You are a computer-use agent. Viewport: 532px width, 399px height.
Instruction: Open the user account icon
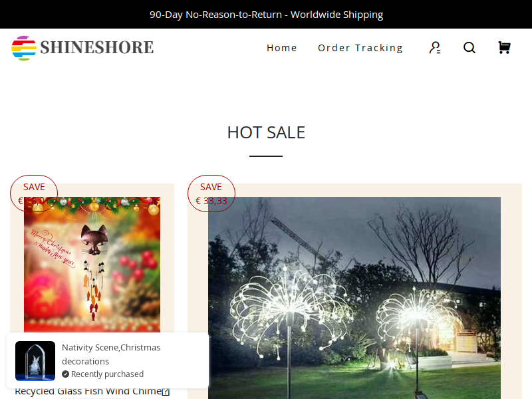point(435,47)
